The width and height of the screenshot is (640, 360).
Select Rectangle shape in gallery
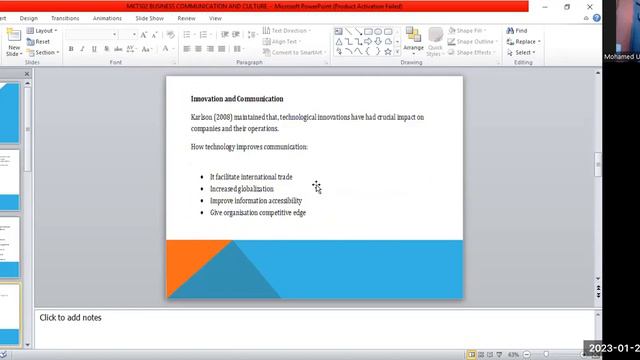pos(368,31)
